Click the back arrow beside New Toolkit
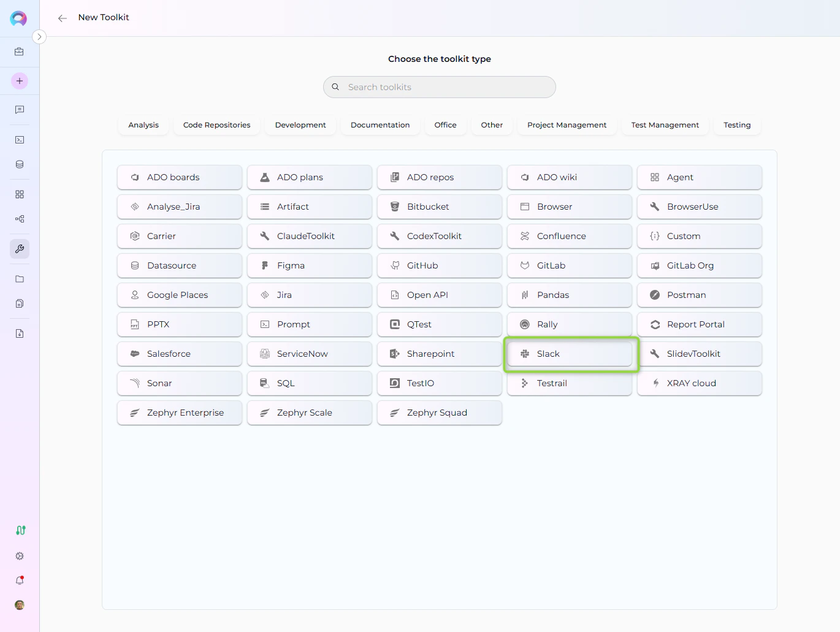 point(62,18)
